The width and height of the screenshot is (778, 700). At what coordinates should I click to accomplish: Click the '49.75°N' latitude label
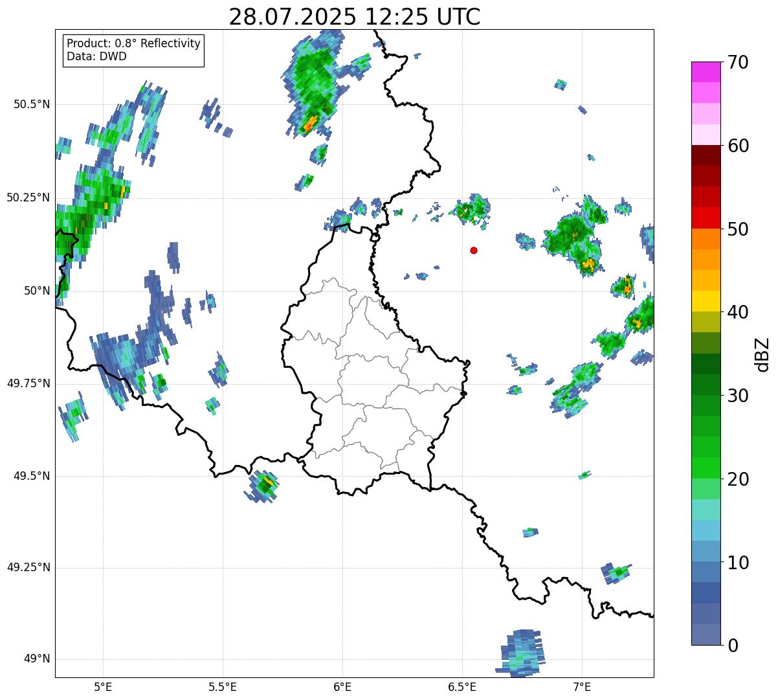click(28, 383)
